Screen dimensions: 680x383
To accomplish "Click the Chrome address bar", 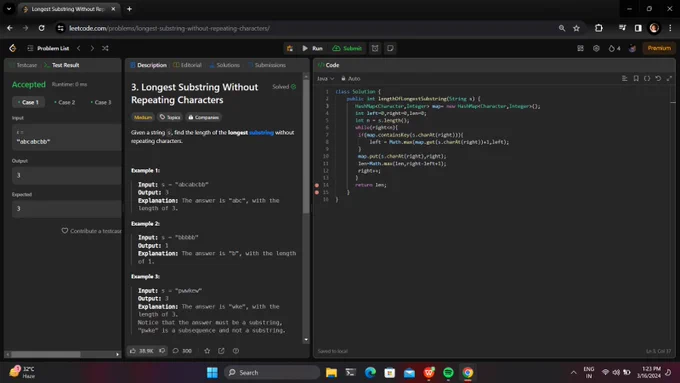I will point(304,28).
